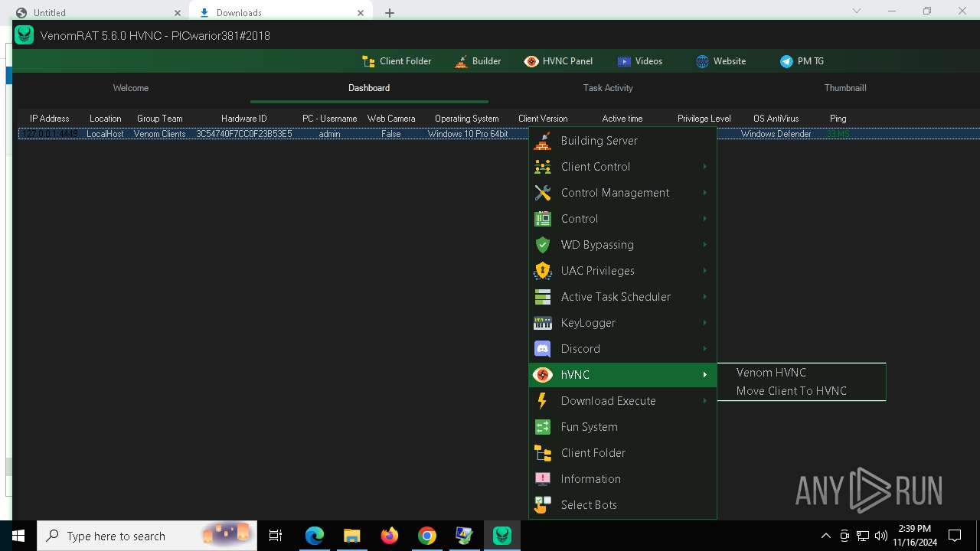Click the Hardware ID column header
980x551 pixels.
pyautogui.click(x=243, y=119)
